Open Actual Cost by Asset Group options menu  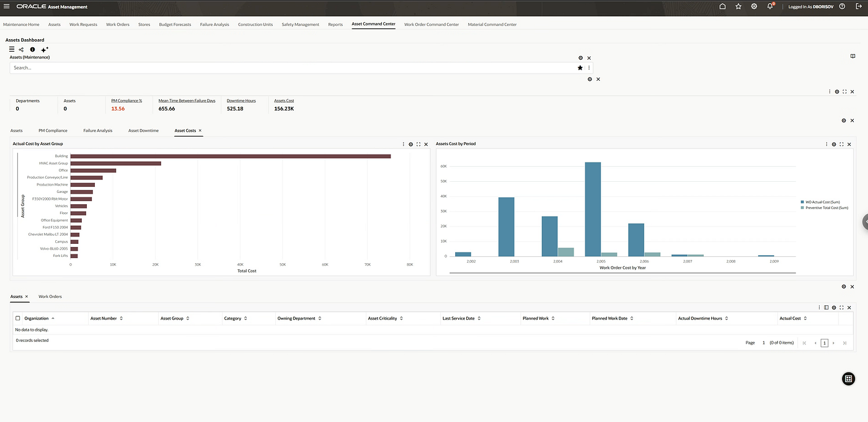403,144
